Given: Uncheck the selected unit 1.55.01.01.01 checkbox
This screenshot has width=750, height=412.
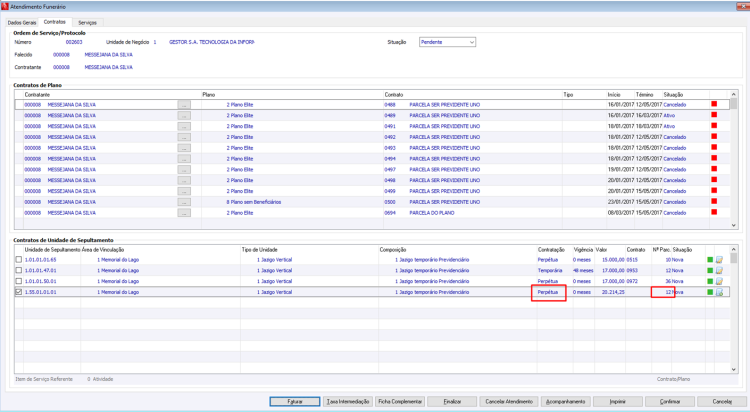Looking at the screenshot, I should (x=19, y=292).
